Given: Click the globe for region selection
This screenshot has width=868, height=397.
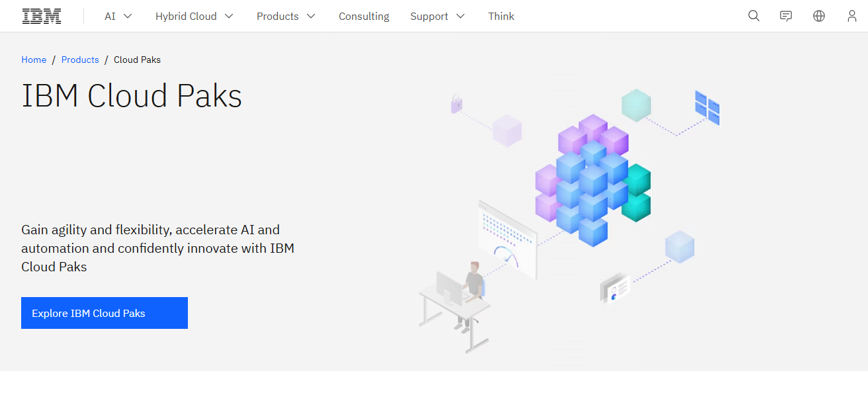Looking at the screenshot, I should pyautogui.click(x=819, y=15).
